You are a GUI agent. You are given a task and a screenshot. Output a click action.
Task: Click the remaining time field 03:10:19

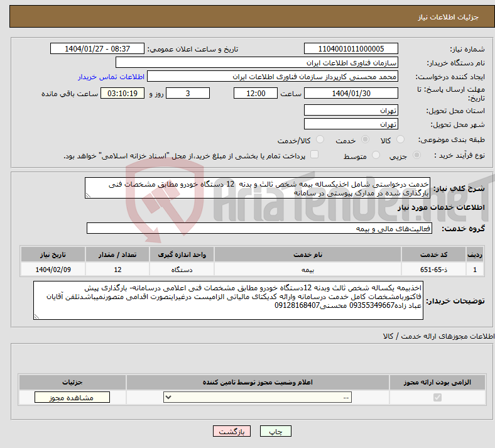(122, 93)
